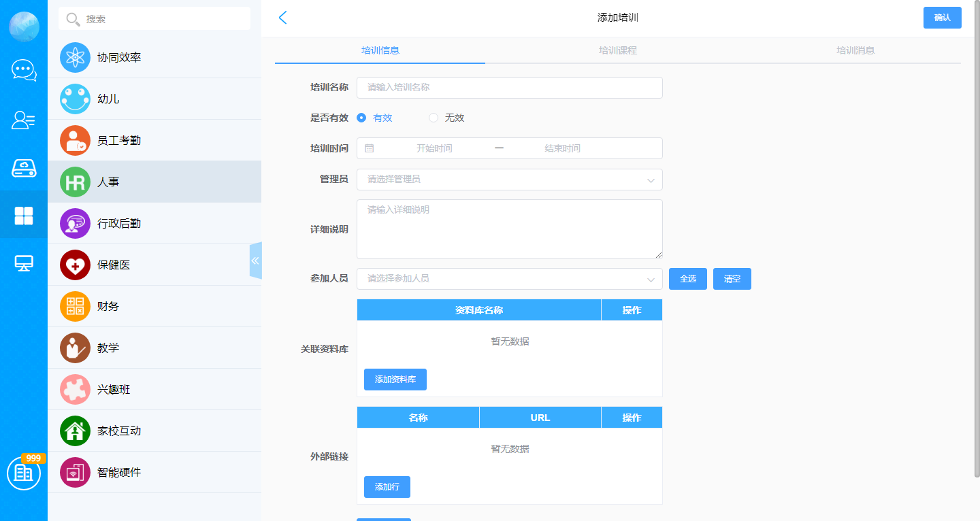
Task: Open 家校互动 house icon
Action: [75, 431]
